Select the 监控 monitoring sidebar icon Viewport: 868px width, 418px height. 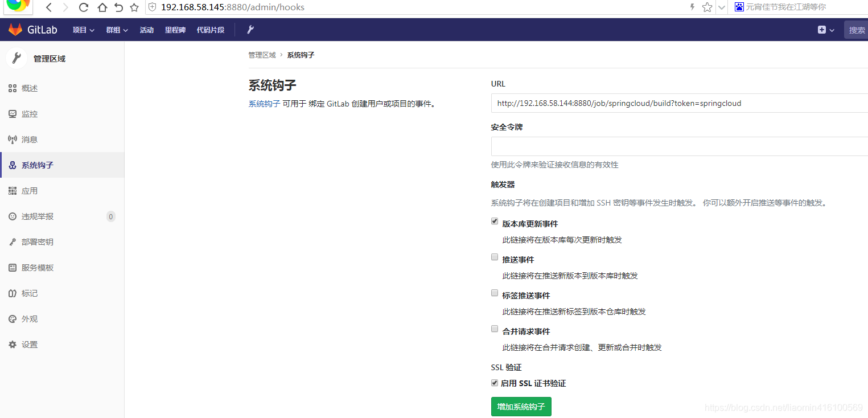[x=13, y=113]
